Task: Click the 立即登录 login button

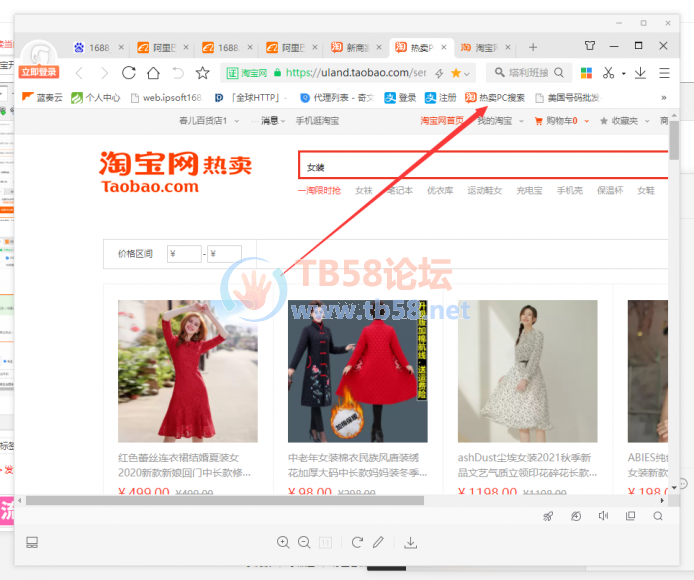Action: [39, 72]
